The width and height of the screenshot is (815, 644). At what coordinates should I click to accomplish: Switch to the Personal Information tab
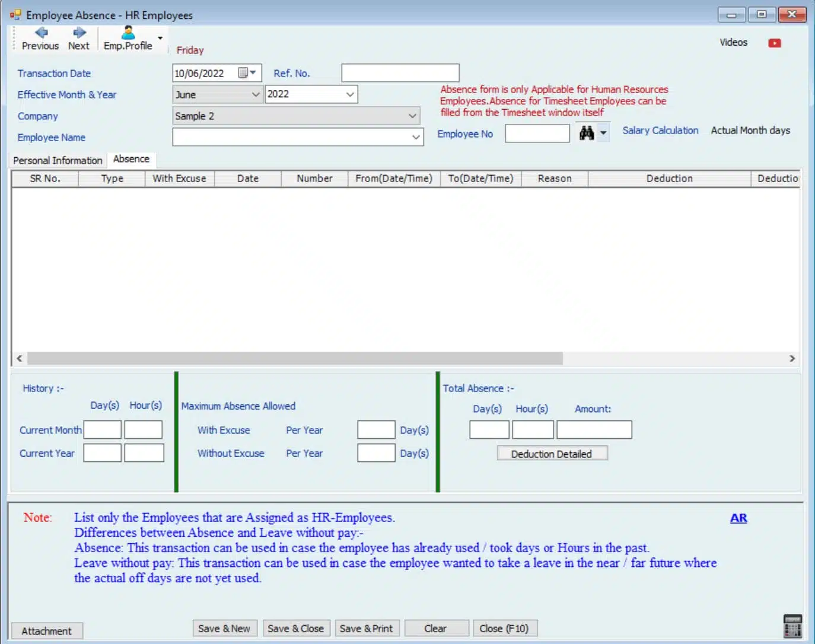click(x=58, y=161)
